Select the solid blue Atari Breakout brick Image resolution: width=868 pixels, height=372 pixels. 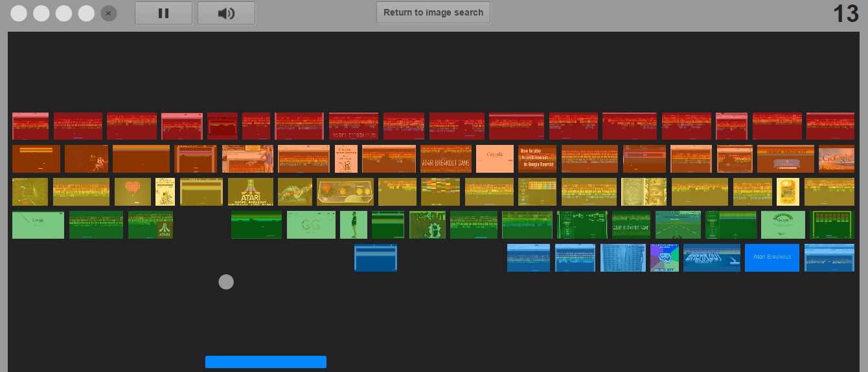tap(771, 257)
